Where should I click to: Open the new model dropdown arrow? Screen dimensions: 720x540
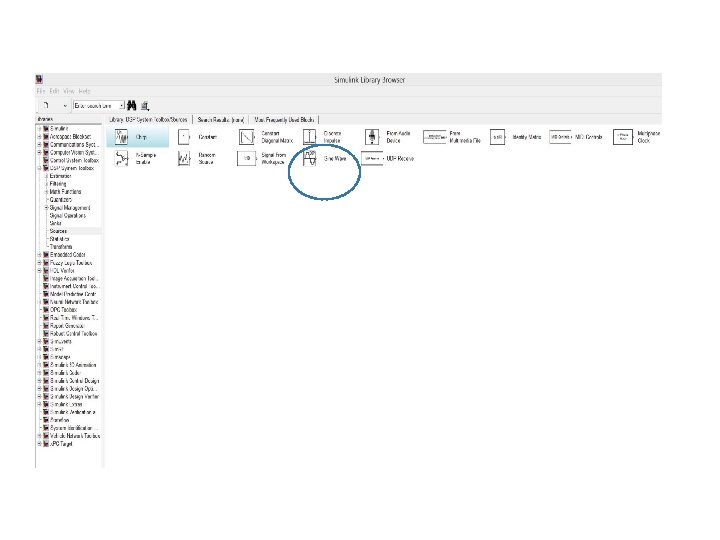[65, 106]
